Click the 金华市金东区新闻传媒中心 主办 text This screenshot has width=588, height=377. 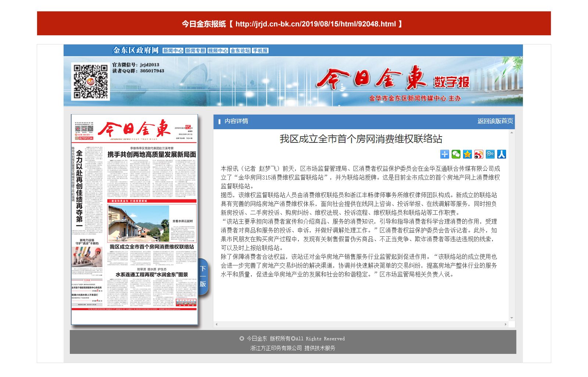[x=415, y=98]
